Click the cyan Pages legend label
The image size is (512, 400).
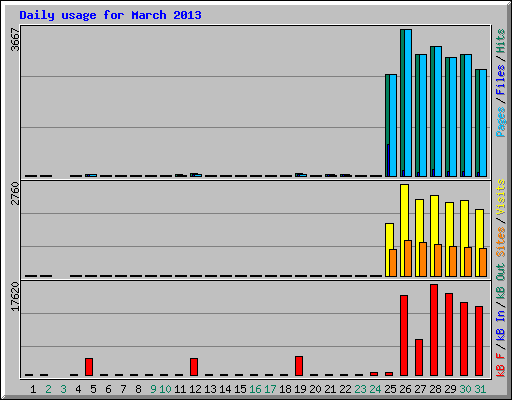501,122
